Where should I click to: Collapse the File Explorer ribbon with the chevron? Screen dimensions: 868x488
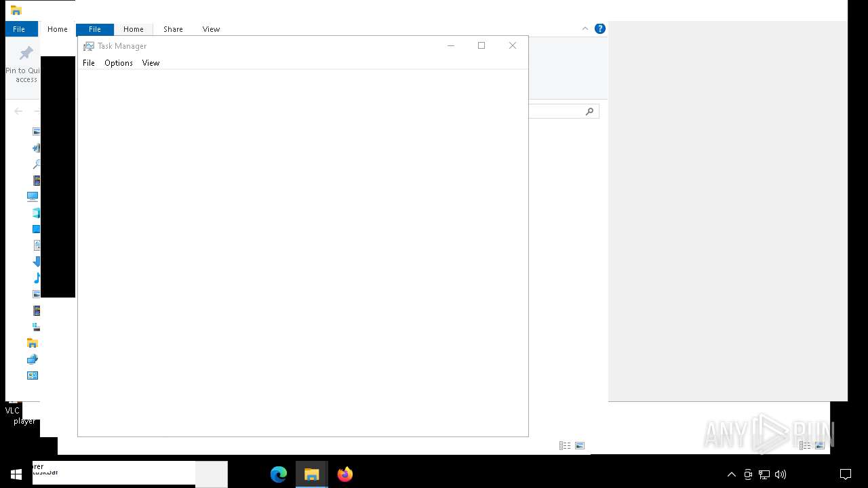click(x=585, y=28)
